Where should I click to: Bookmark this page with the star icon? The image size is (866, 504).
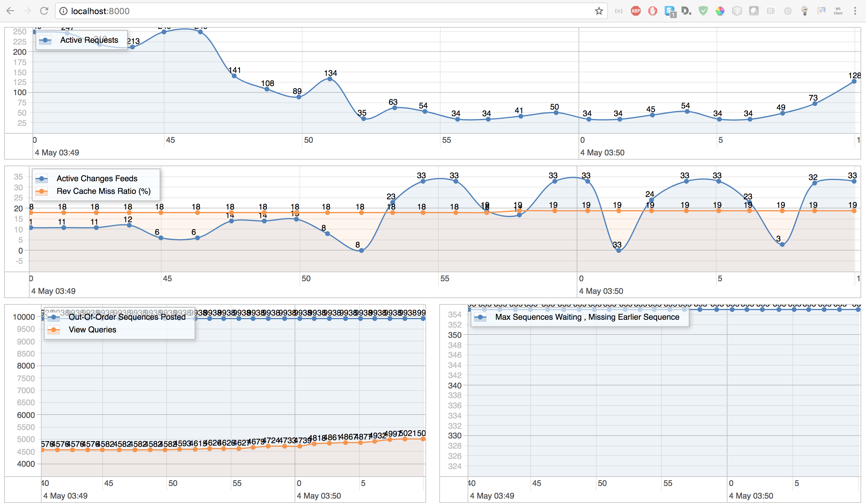click(x=599, y=11)
